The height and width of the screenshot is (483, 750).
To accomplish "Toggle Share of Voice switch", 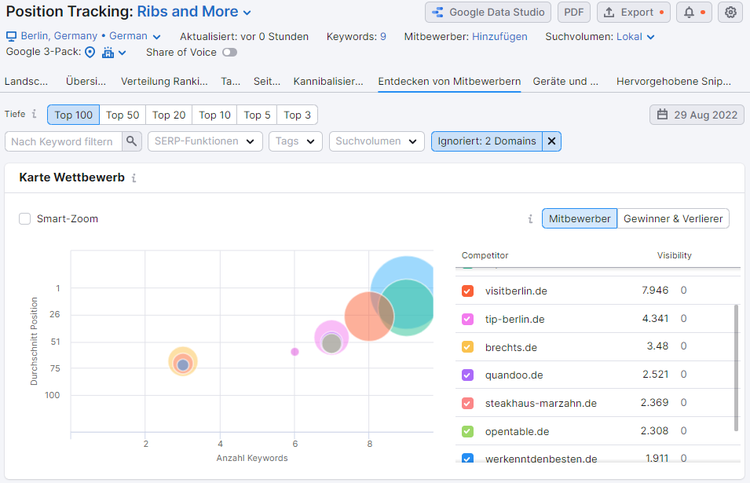I will pyautogui.click(x=230, y=52).
